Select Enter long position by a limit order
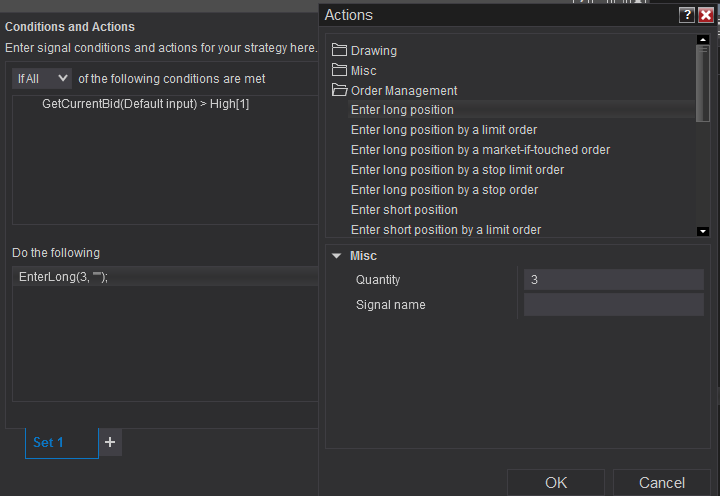720x496 pixels. tap(444, 130)
